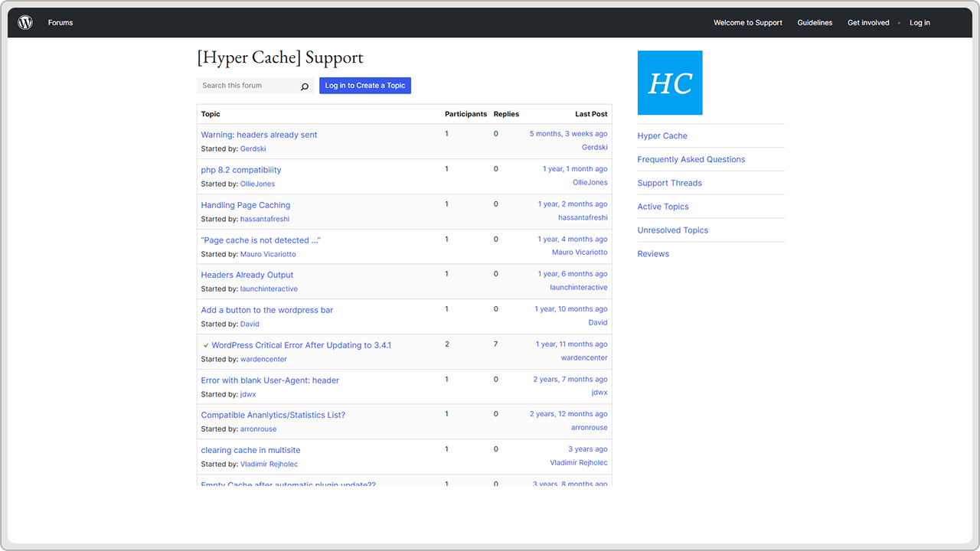Open the Forums menu item

coord(60,23)
